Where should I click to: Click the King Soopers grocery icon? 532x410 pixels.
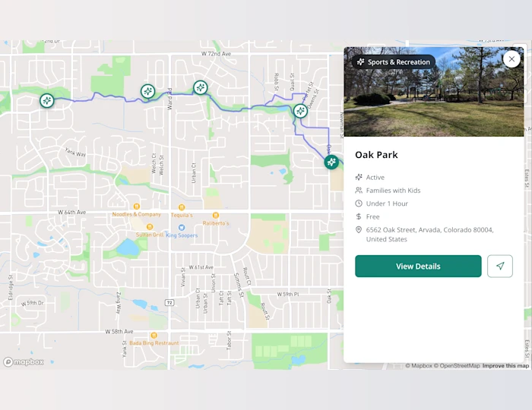click(182, 227)
